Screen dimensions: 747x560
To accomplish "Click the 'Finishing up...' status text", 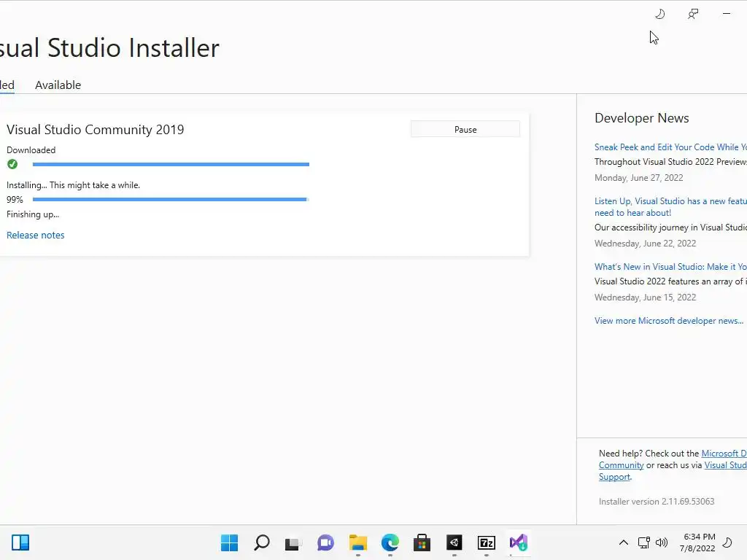I will point(33,215).
